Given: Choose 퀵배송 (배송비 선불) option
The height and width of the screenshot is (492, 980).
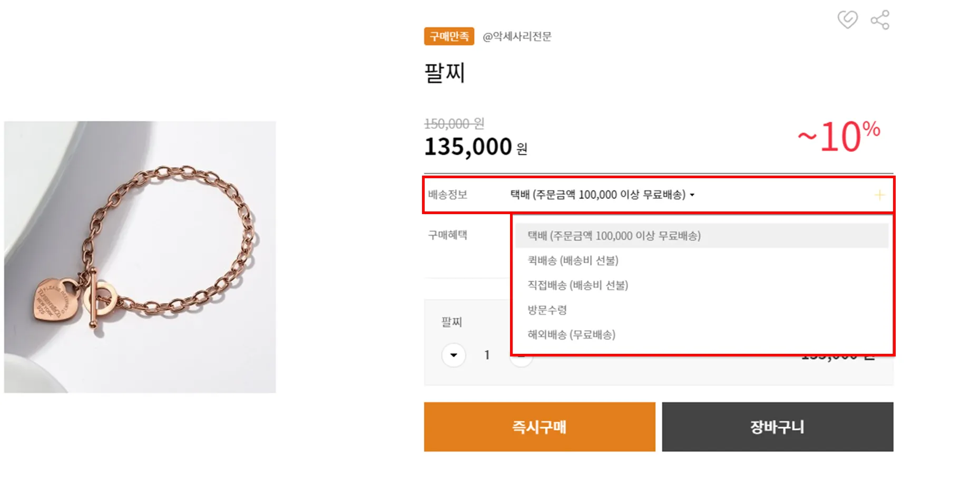Looking at the screenshot, I should tap(573, 261).
